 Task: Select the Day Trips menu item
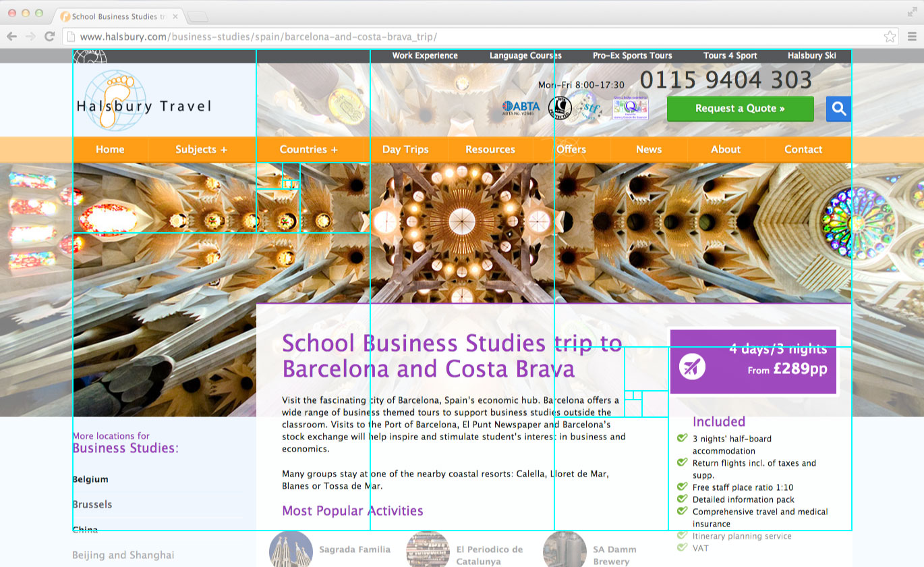pos(405,149)
